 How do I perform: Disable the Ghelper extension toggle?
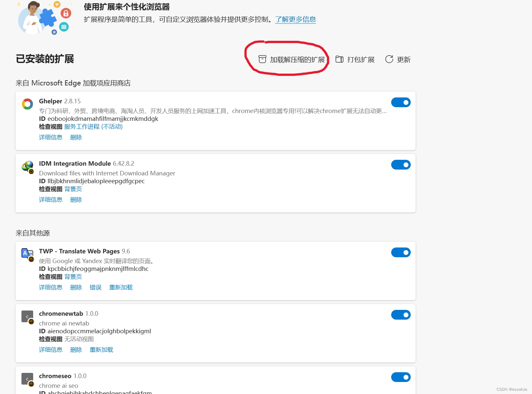coord(401,102)
